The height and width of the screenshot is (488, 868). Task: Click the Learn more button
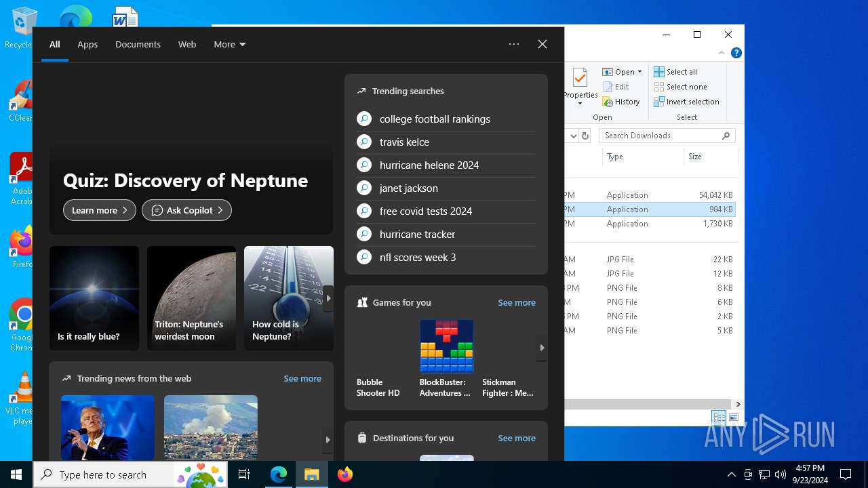[x=100, y=210]
